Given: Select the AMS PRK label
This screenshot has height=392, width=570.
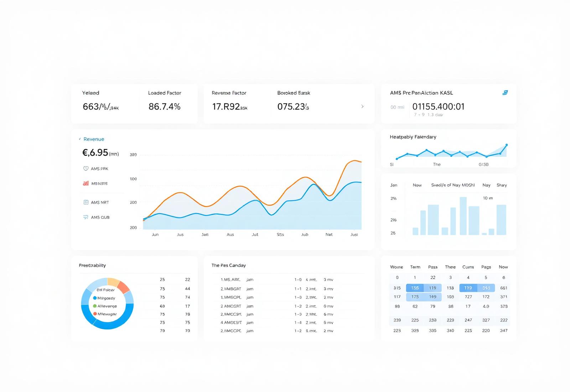Looking at the screenshot, I should tap(99, 169).
